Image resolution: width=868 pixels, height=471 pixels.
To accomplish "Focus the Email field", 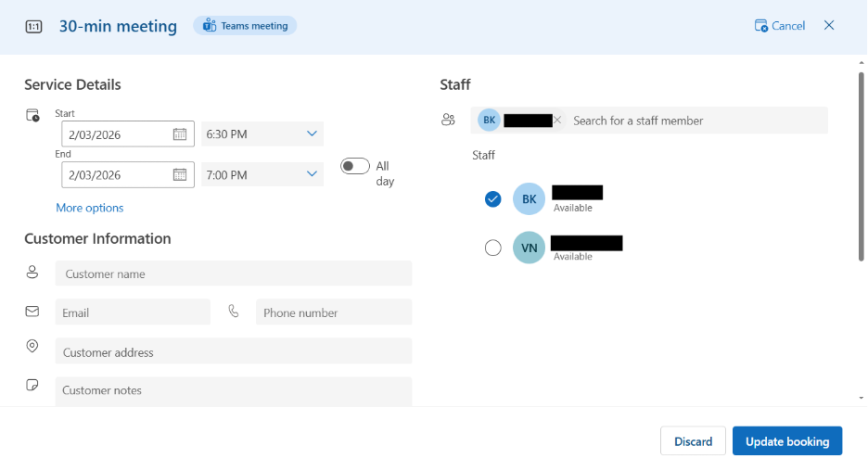I will point(133,312).
